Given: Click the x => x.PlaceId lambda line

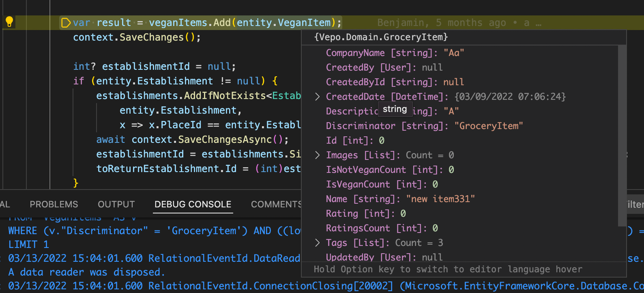Looking at the screenshot, I should [210, 125].
